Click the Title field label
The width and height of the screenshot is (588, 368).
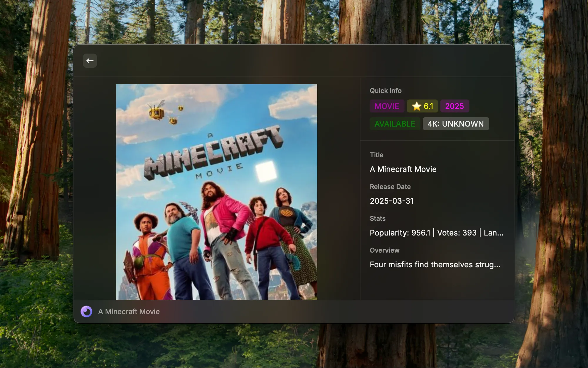[377, 155]
